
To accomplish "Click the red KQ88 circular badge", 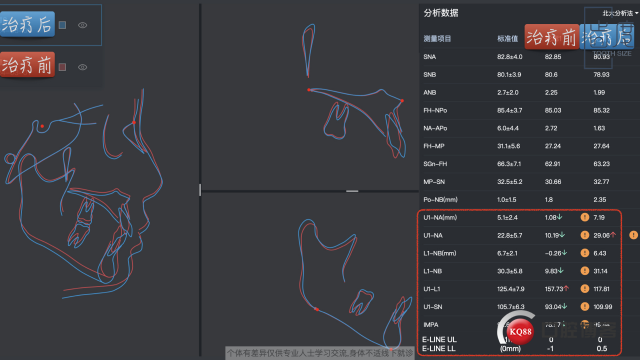I will pos(520,331).
